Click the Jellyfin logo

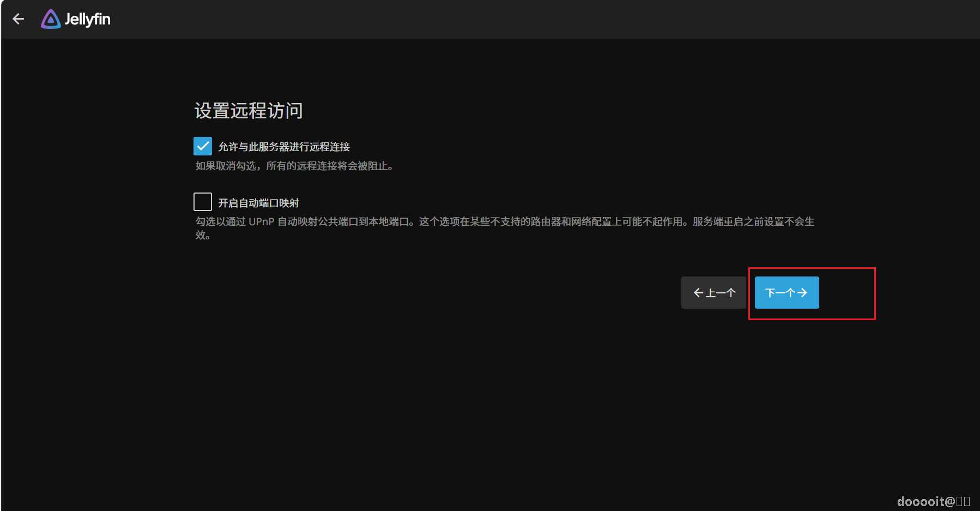point(75,19)
